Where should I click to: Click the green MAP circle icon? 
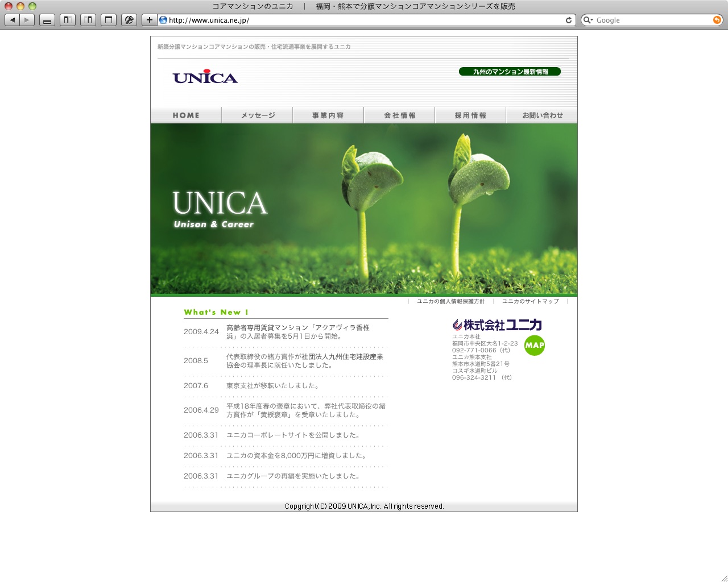[534, 345]
